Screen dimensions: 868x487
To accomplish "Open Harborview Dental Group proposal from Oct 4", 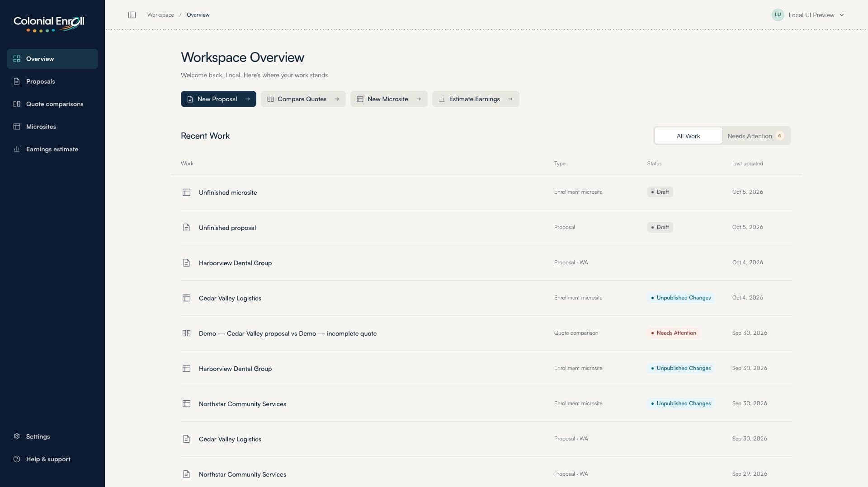I will (486, 262).
